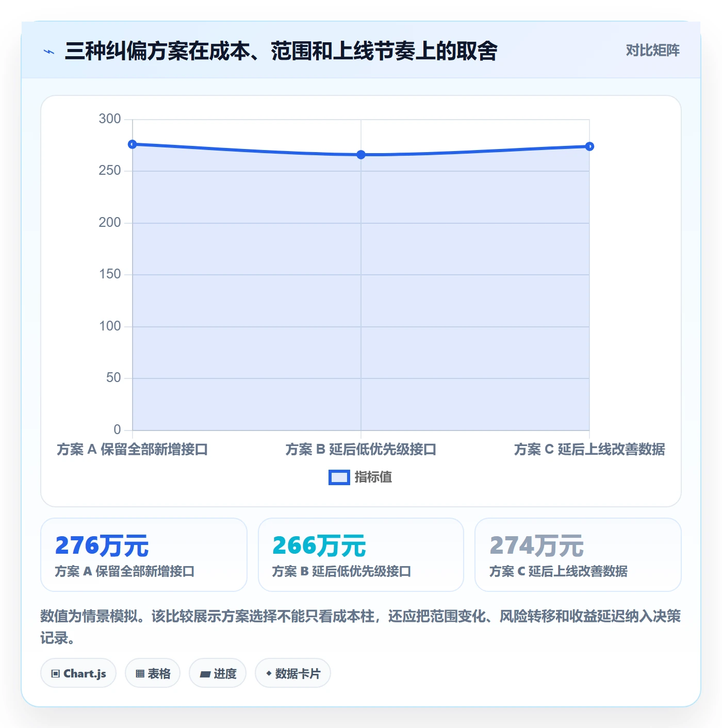Image resolution: width=722 pixels, height=728 pixels.
Task: Click the 250 y-axis tick label
Action: coord(110,171)
